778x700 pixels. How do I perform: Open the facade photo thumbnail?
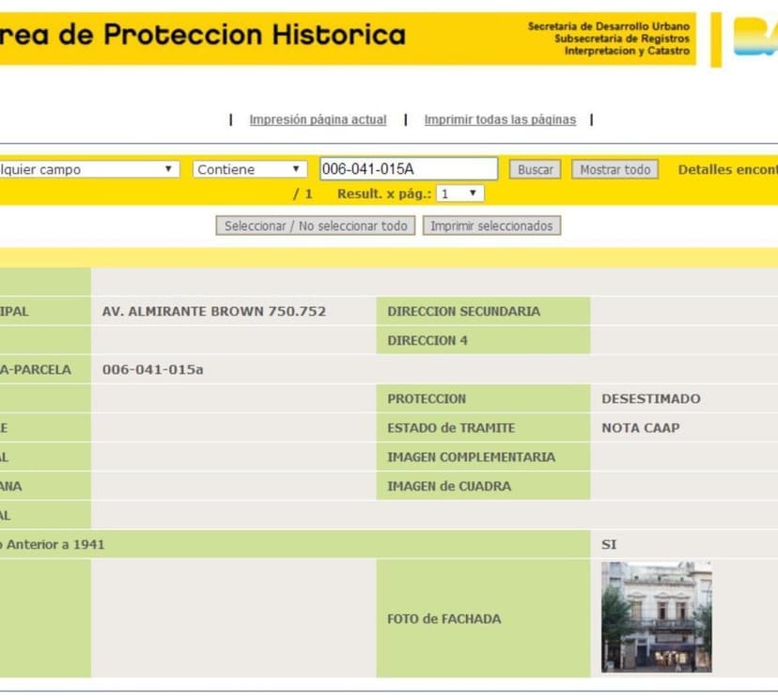click(656, 616)
